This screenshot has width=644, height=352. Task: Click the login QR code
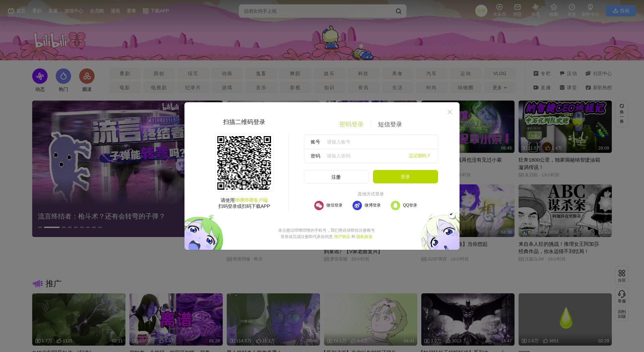pos(244,163)
